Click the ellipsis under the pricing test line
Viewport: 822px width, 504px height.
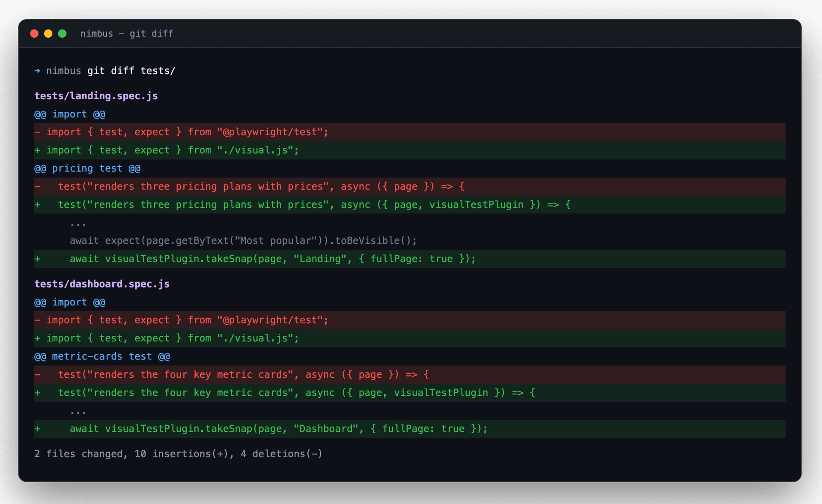click(x=78, y=224)
